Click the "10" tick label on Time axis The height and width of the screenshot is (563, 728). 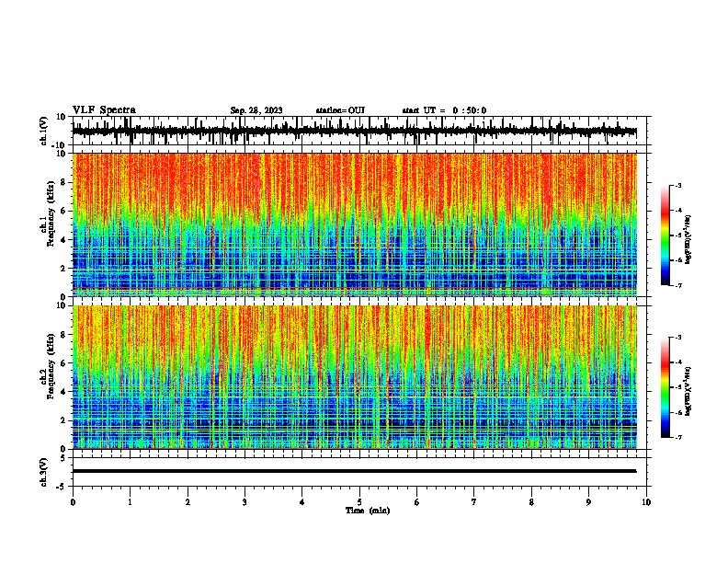646,502
